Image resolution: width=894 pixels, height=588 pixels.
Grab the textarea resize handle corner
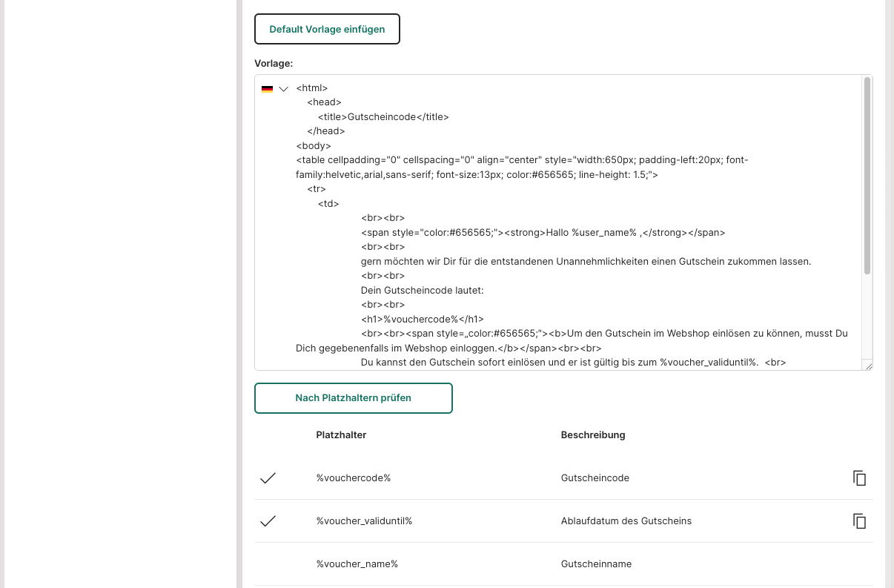pyautogui.click(x=867, y=365)
